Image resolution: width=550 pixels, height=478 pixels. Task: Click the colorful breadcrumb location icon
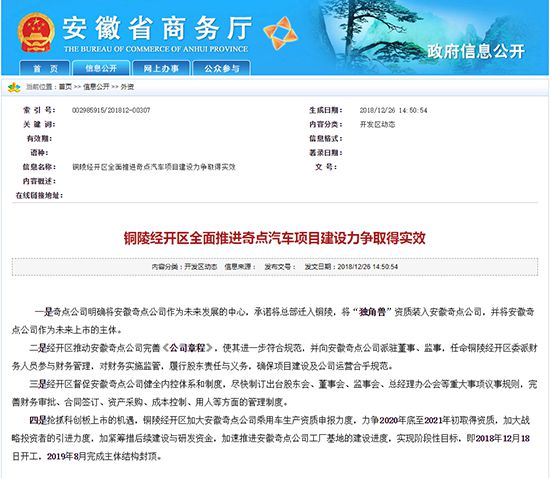[x=14, y=87]
